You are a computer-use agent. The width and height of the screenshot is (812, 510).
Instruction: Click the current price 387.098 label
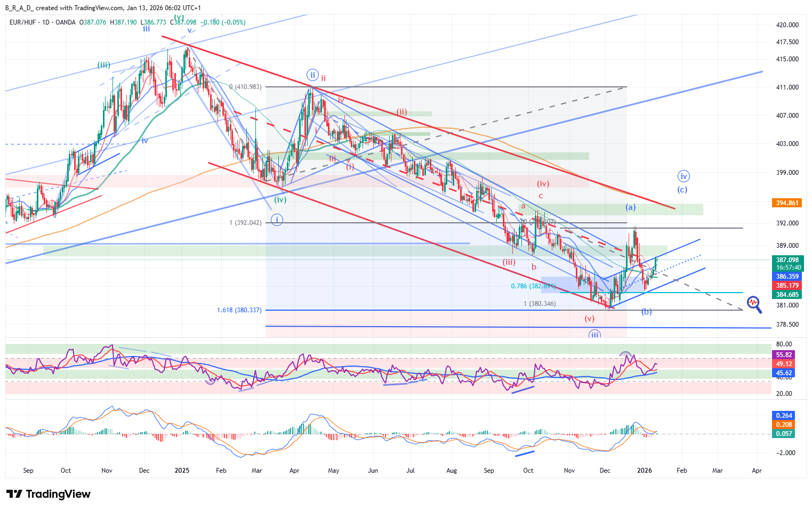pyautogui.click(x=787, y=260)
